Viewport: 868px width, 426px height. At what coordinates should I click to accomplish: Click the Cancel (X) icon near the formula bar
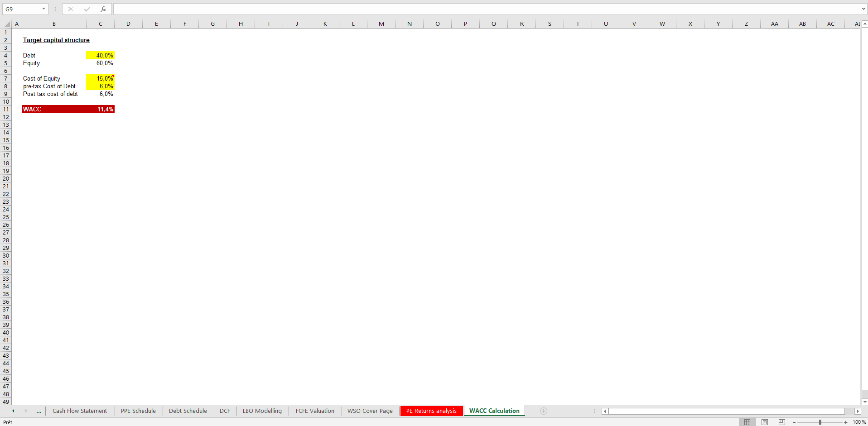pyautogui.click(x=71, y=9)
